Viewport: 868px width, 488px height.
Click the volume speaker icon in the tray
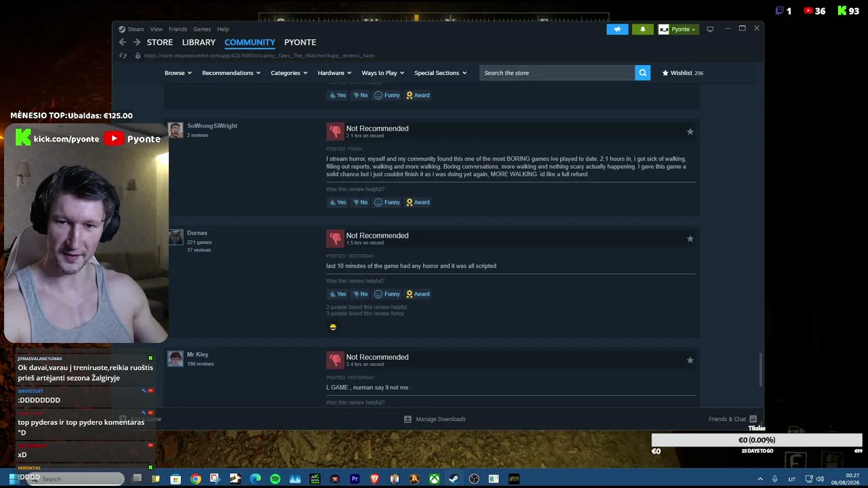pos(819,479)
